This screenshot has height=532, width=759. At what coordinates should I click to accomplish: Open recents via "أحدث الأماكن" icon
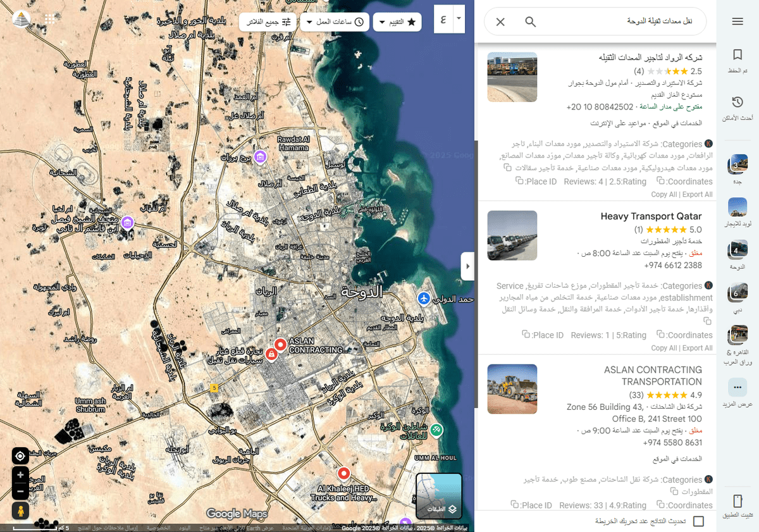[737, 102]
